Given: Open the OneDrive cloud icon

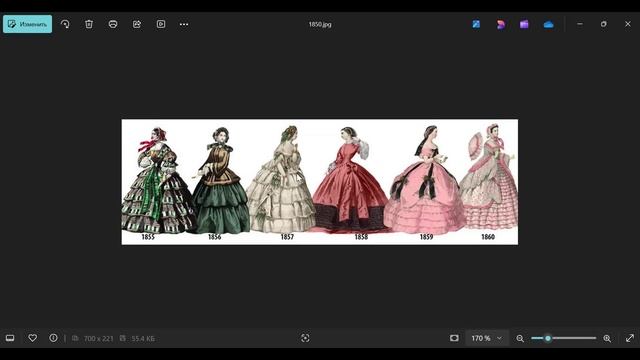Looking at the screenshot, I should click(x=549, y=24).
